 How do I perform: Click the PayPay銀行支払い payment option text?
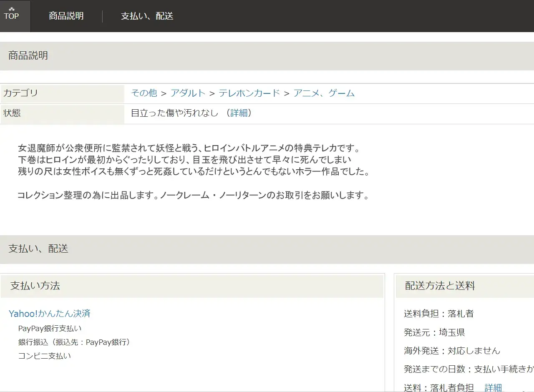pos(50,328)
